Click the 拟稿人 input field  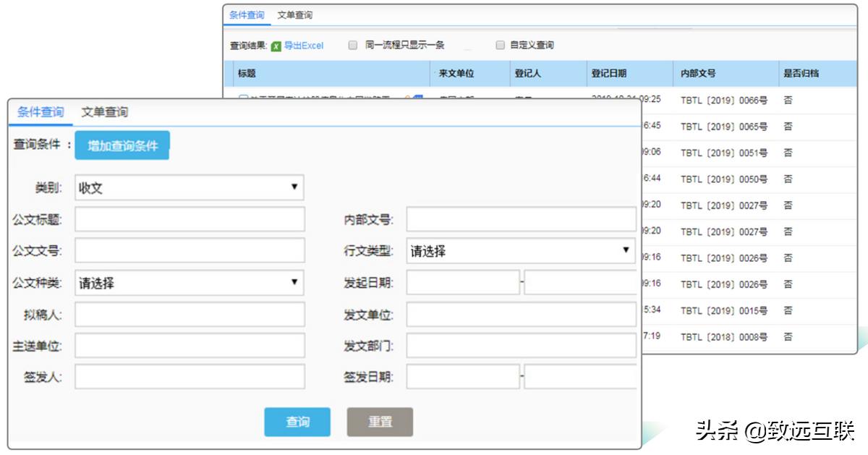(190, 315)
